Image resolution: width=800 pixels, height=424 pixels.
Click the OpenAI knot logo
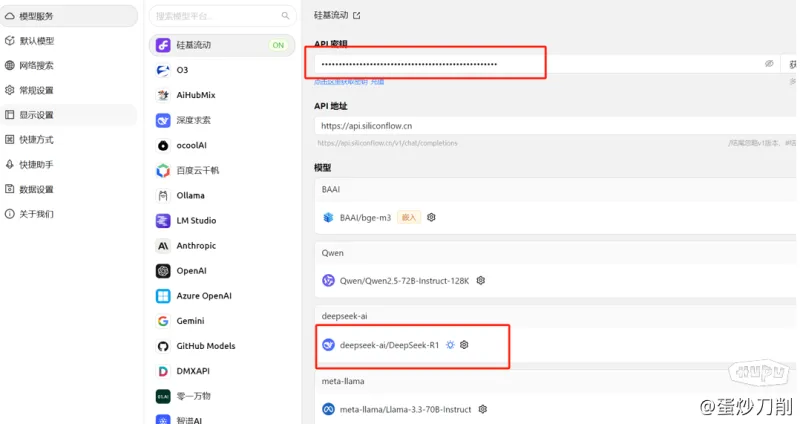click(163, 271)
